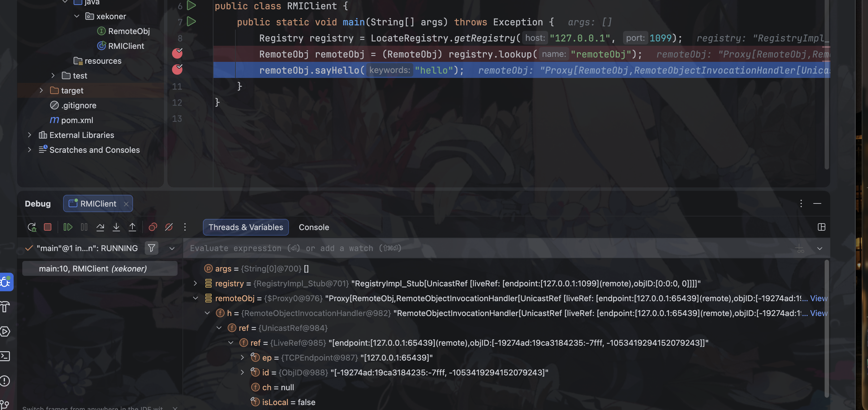This screenshot has width=868, height=410.
Task: Open View Breakpoints dialog
Action: (x=153, y=227)
